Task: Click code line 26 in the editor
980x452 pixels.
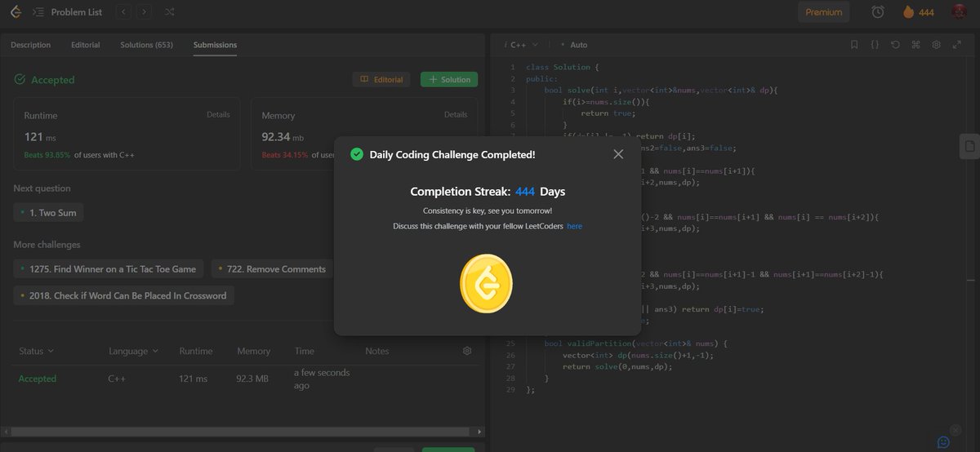Action: tap(637, 355)
